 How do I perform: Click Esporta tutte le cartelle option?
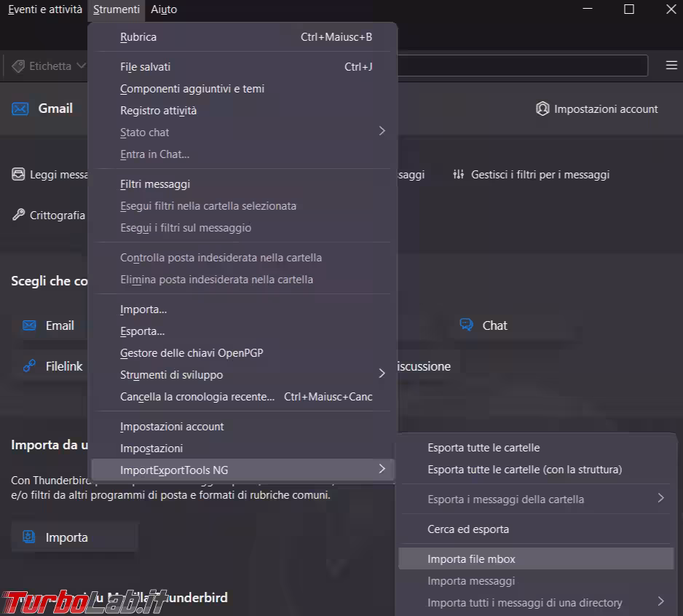tap(483, 448)
